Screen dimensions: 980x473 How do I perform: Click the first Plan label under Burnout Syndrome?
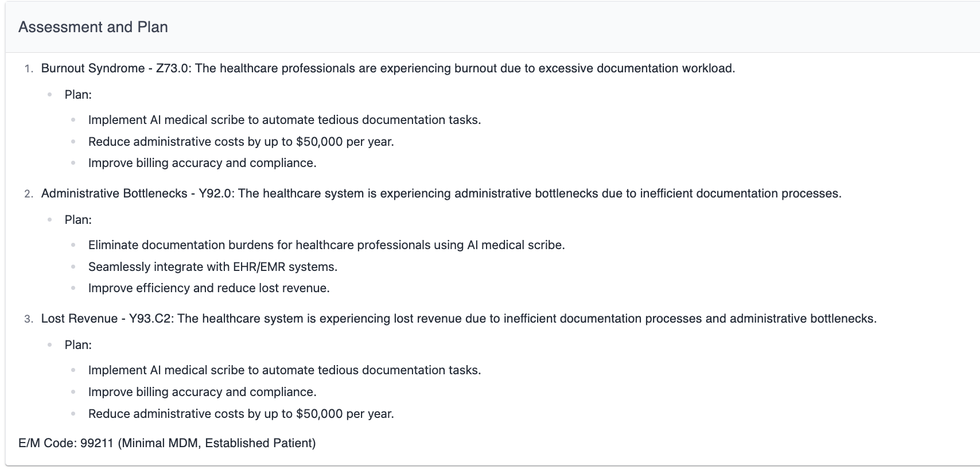78,95
